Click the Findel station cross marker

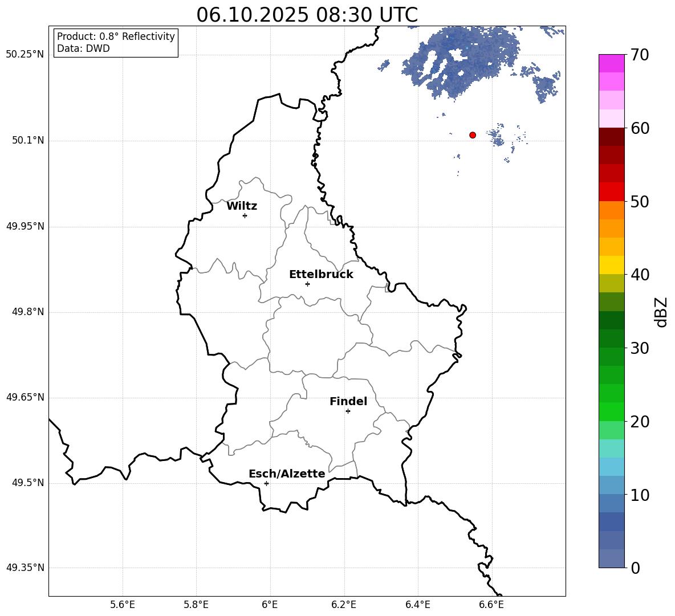tap(348, 411)
